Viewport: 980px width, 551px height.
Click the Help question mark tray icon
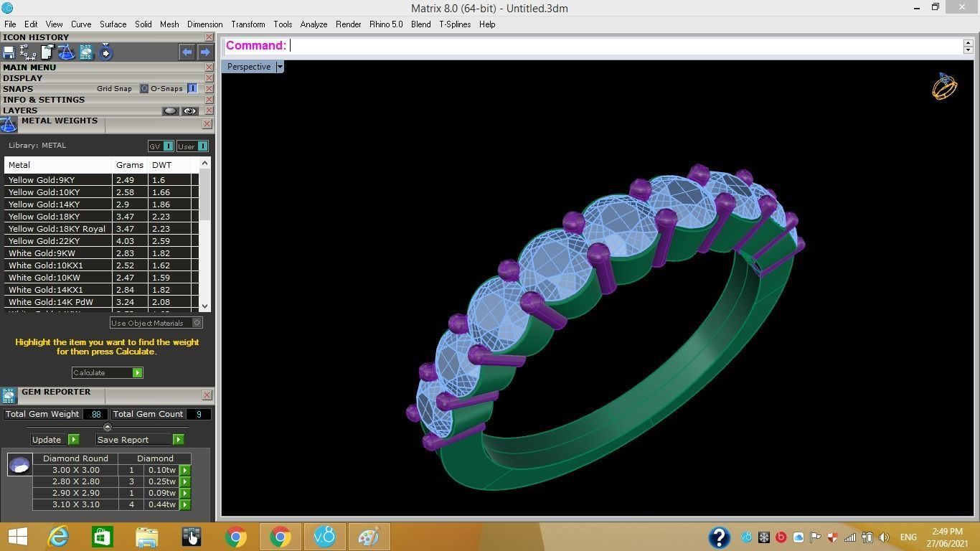click(719, 537)
